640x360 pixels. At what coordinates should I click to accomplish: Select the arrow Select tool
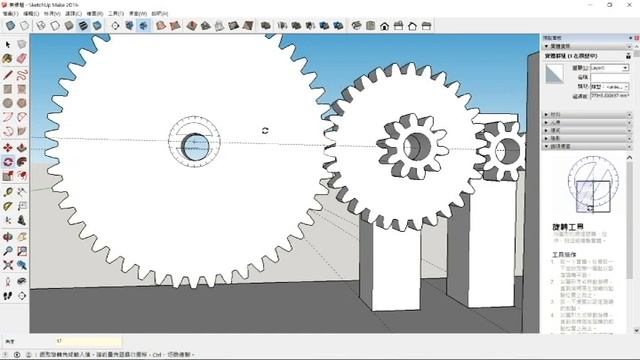8,44
